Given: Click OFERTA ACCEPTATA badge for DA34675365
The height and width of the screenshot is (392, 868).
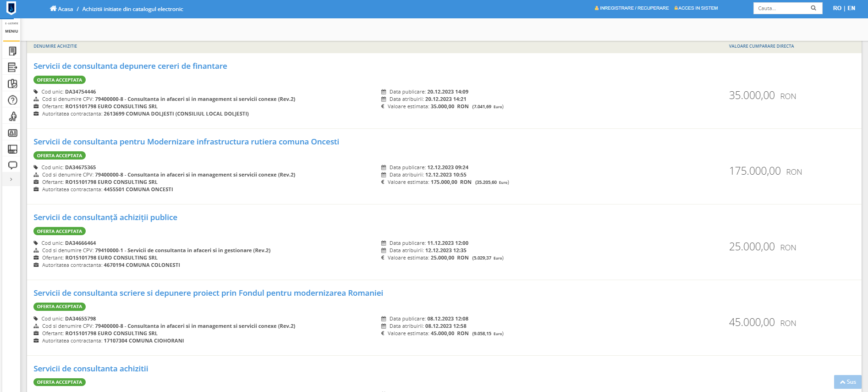Looking at the screenshot, I should tap(60, 155).
